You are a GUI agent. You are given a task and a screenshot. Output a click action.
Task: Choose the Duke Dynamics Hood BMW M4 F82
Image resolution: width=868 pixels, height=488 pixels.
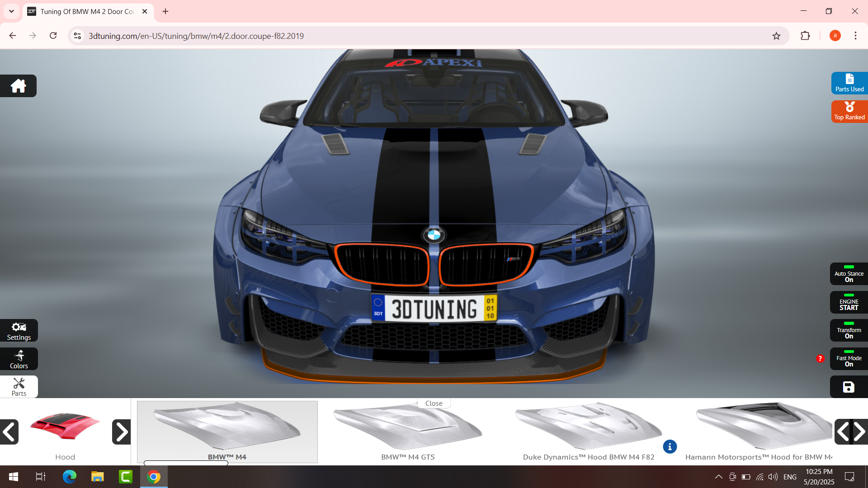pos(588,432)
